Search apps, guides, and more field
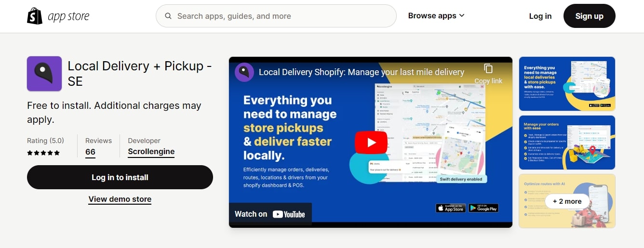Viewport: 644px width, 248px height. (x=276, y=16)
